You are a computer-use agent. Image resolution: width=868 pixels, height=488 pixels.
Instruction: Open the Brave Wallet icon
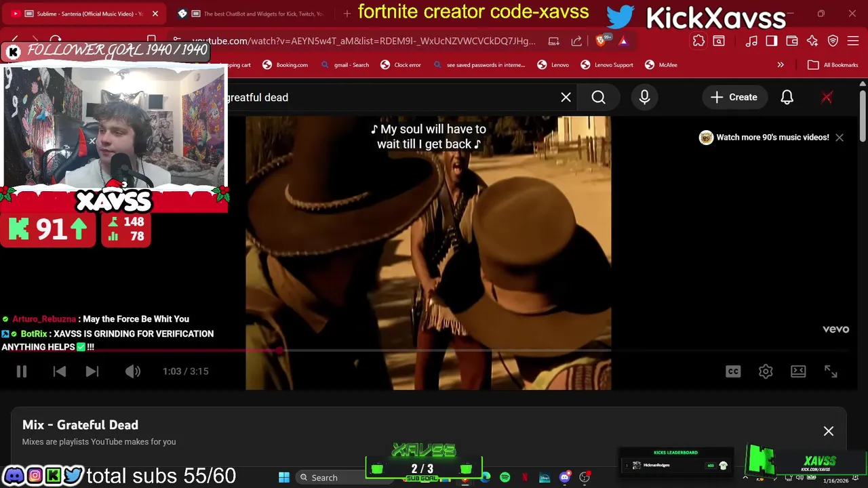tap(792, 41)
